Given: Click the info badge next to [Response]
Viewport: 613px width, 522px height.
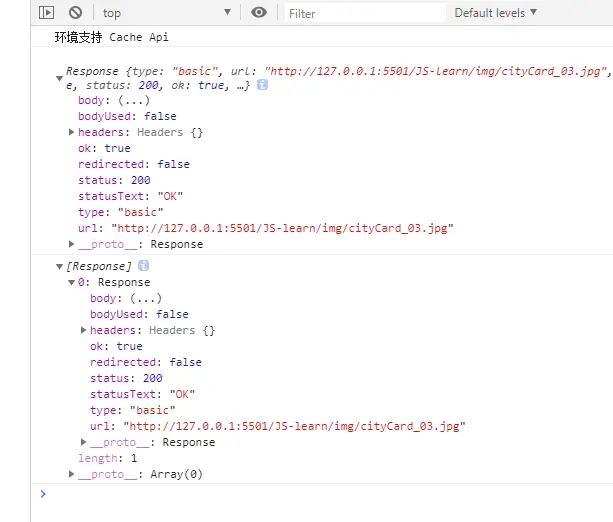Looking at the screenshot, I should pos(143,265).
